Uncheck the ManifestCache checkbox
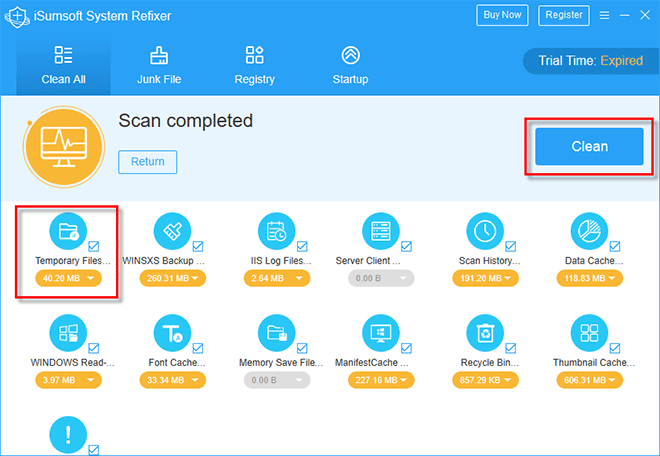This screenshot has width=660, height=456. [407, 348]
